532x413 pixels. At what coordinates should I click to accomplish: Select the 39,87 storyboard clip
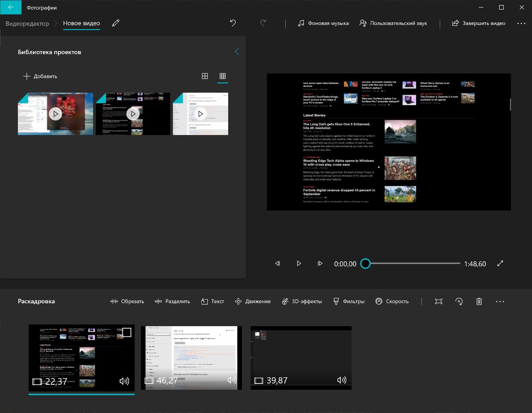pyautogui.click(x=301, y=358)
